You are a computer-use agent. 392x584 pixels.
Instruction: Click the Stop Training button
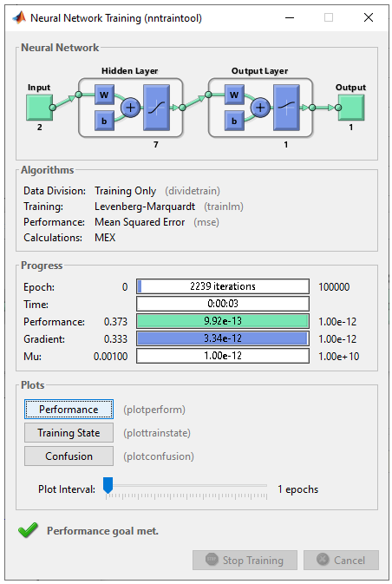pos(245,561)
